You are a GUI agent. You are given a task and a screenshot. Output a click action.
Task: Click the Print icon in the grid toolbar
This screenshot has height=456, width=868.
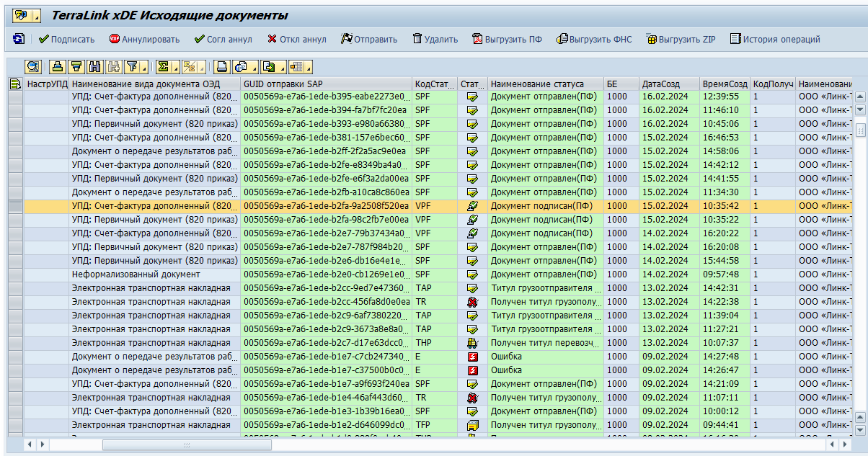(x=222, y=67)
